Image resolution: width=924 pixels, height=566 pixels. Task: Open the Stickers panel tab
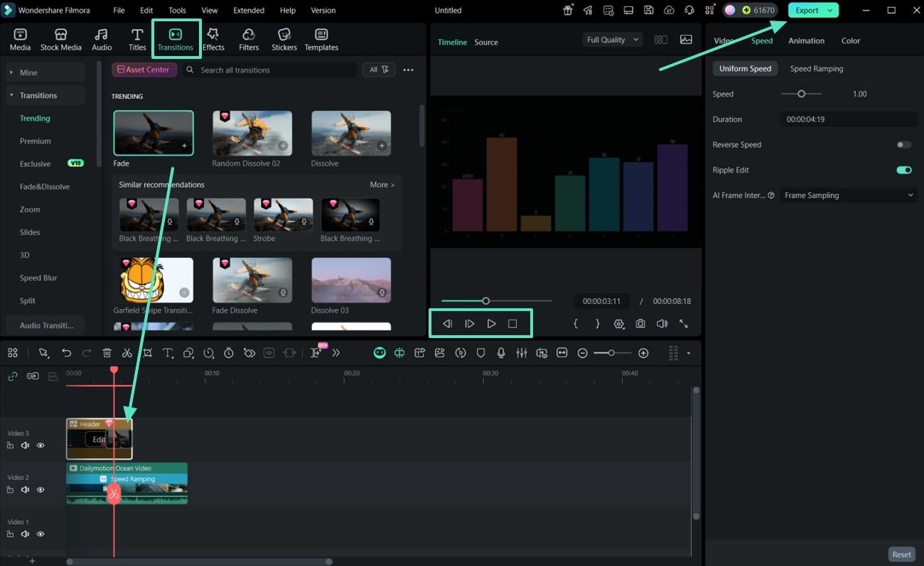[284, 38]
